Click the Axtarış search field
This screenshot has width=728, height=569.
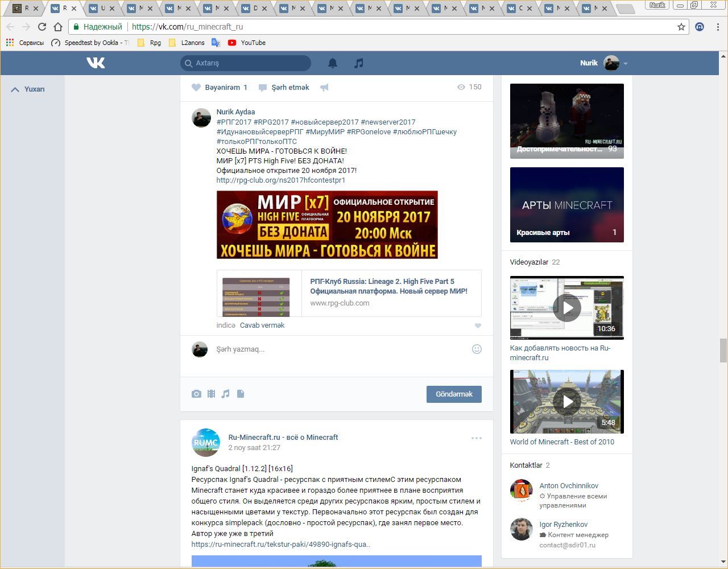[246, 63]
